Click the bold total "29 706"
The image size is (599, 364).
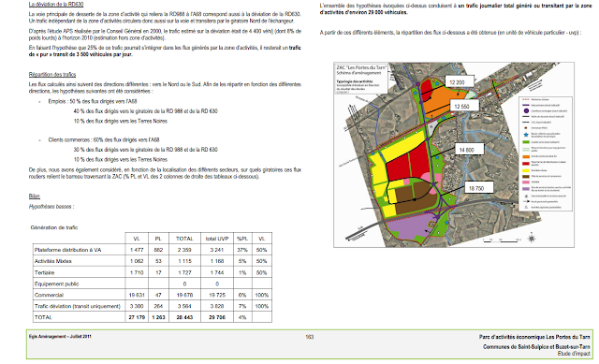click(217, 317)
